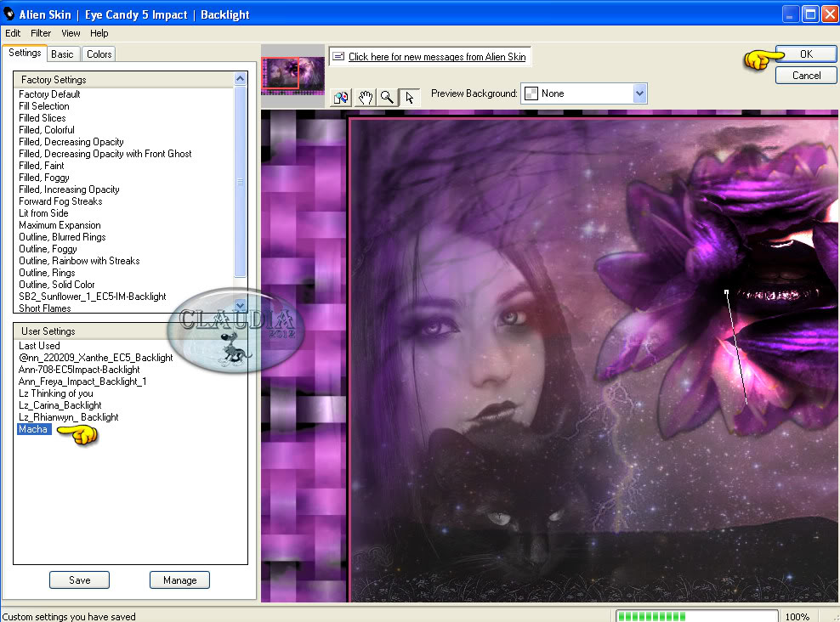The image size is (840, 622).
Task: Select the arrow pointer tool
Action: click(410, 97)
